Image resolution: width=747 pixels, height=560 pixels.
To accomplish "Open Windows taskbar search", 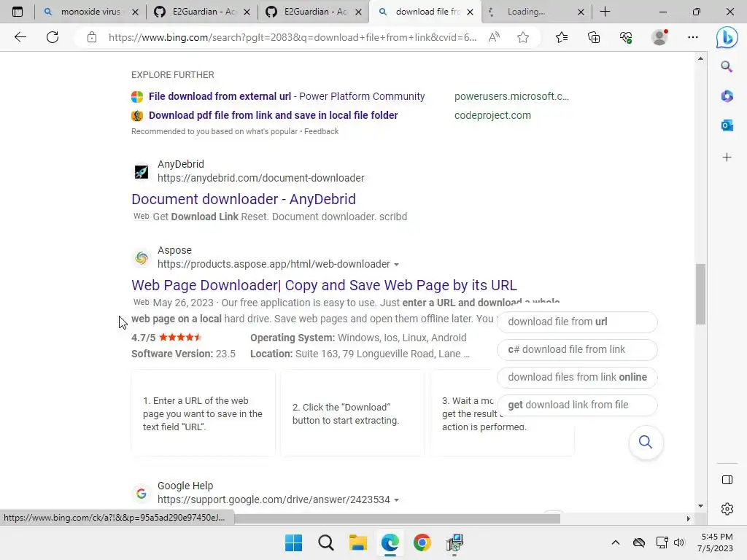I will point(326,542).
